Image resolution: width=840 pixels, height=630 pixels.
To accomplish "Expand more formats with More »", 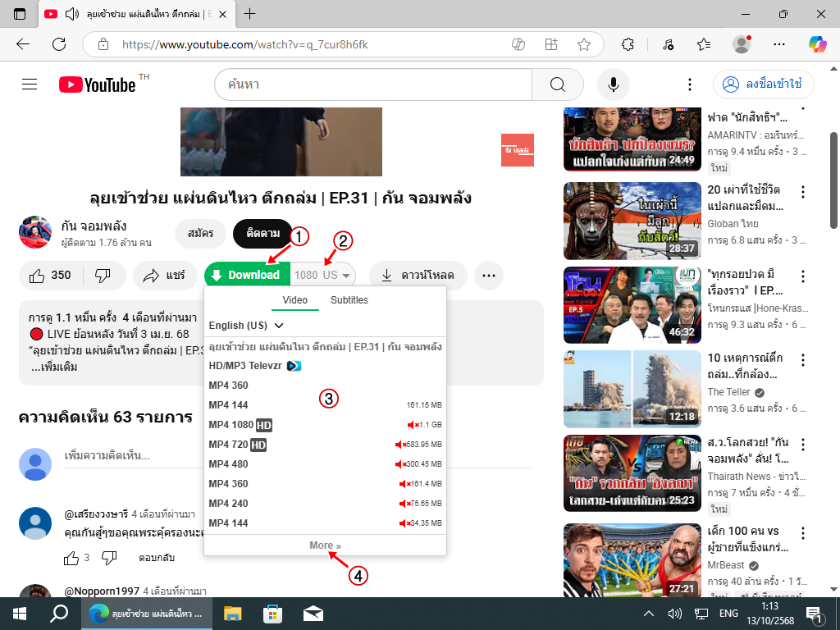I will click(x=325, y=546).
